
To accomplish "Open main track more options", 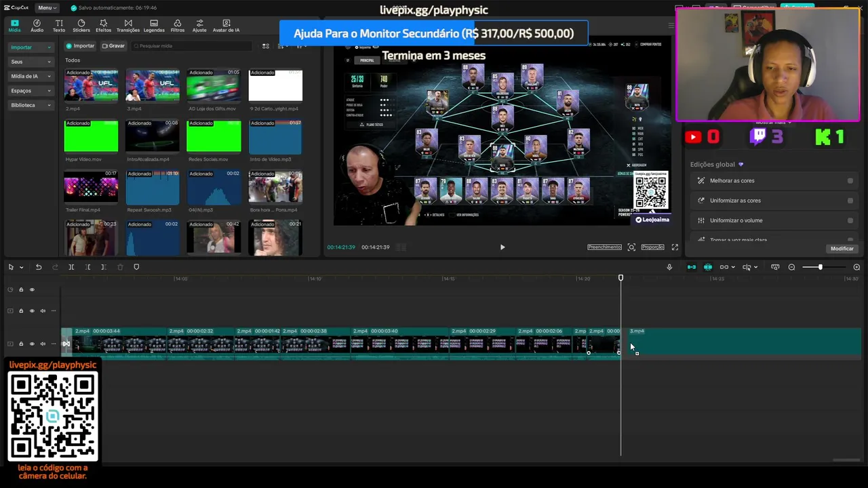I will pos(54,344).
